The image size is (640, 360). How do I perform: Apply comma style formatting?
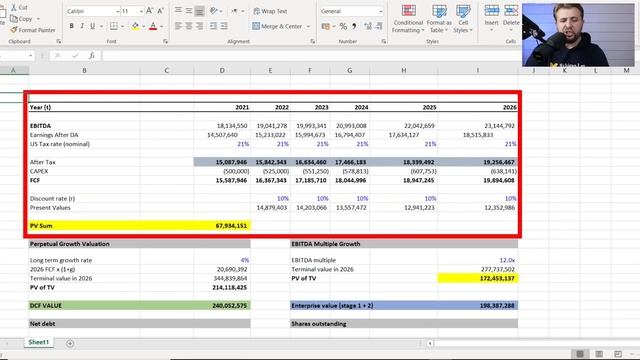tap(354, 26)
